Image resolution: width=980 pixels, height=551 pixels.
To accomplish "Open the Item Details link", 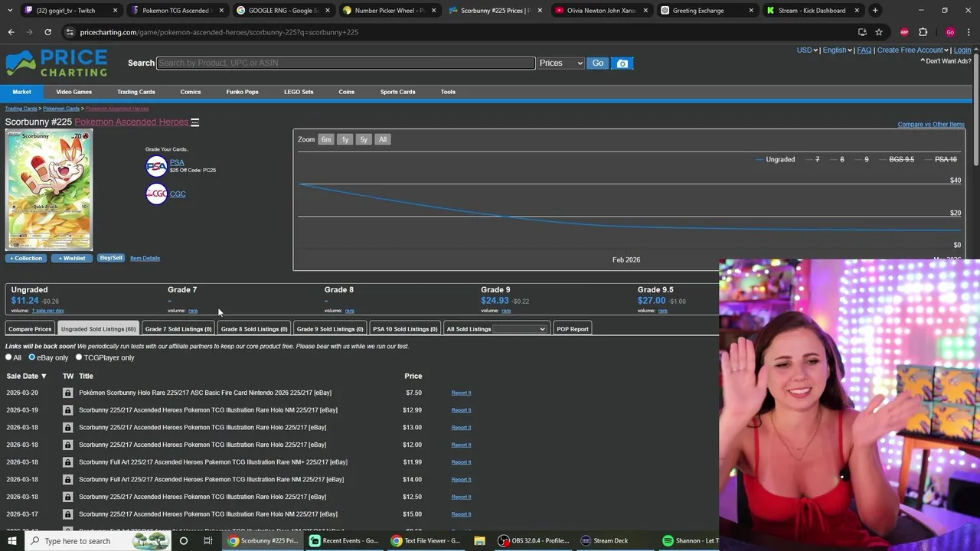I will [x=145, y=258].
